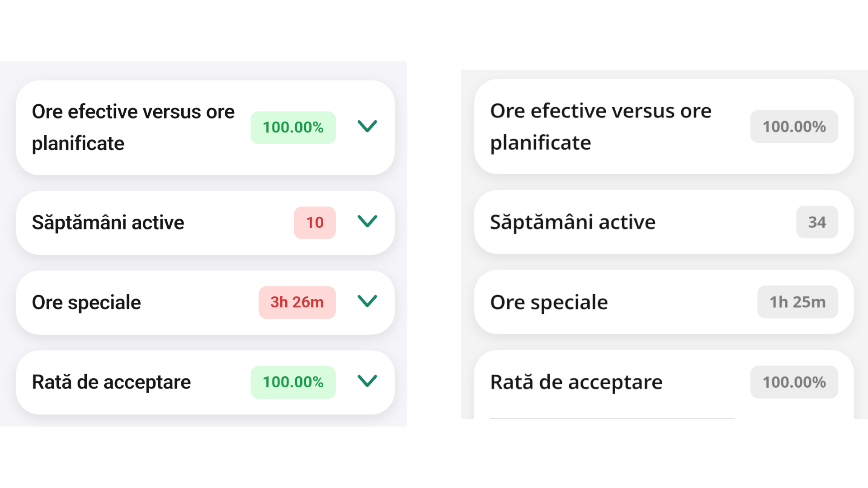
Task: Click the red 10 badge for Săptămâni active
Action: [315, 223]
